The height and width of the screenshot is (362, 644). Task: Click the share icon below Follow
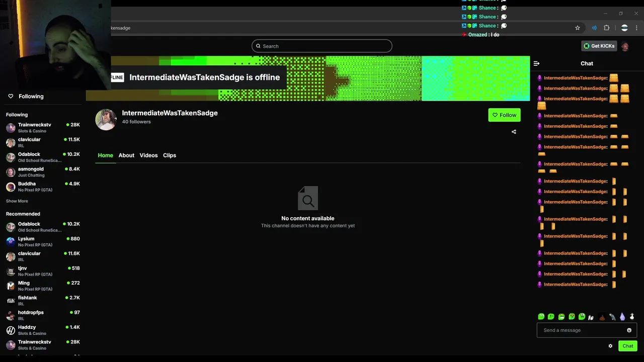[x=514, y=132]
